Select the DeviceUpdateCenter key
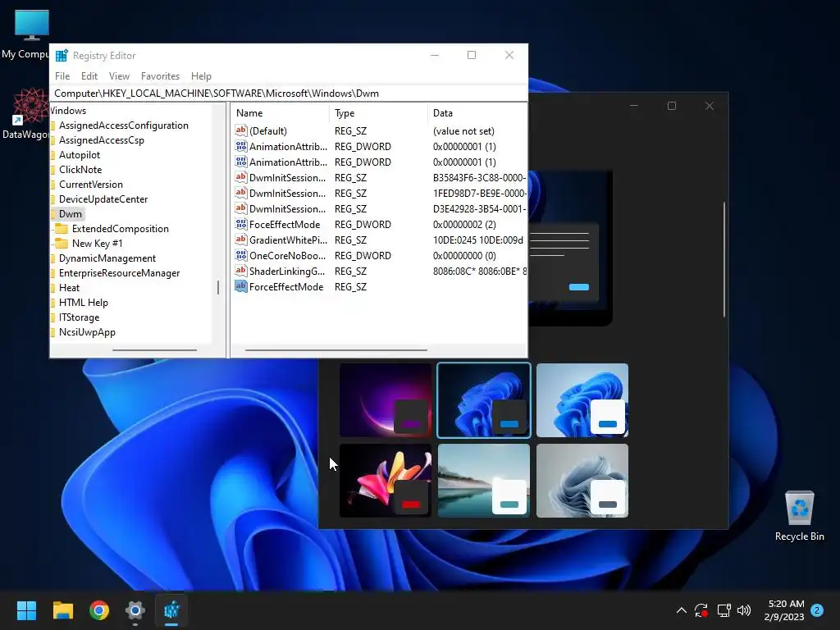840x630 pixels. 103,199
